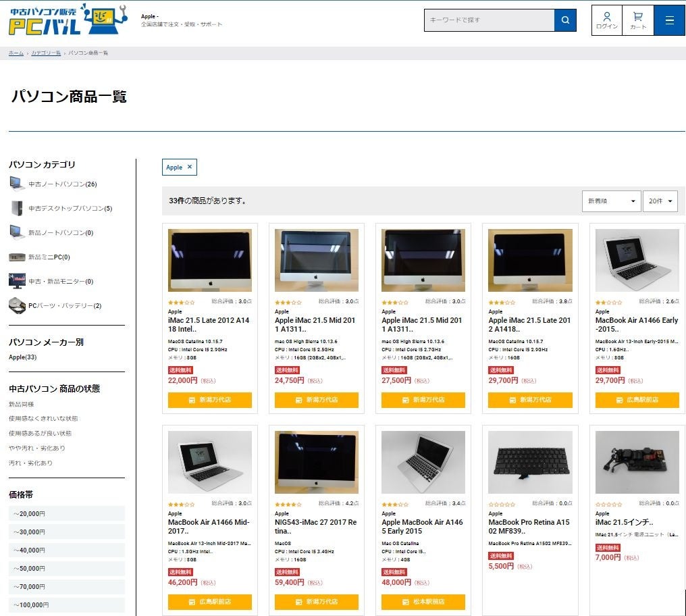Click the 中古・新品モニター category icon
686x616 pixels.
point(17,281)
